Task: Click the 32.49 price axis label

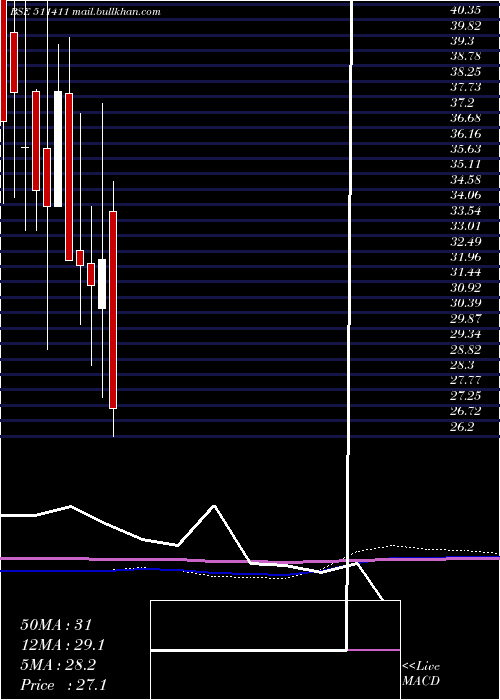Action: click(465, 242)
